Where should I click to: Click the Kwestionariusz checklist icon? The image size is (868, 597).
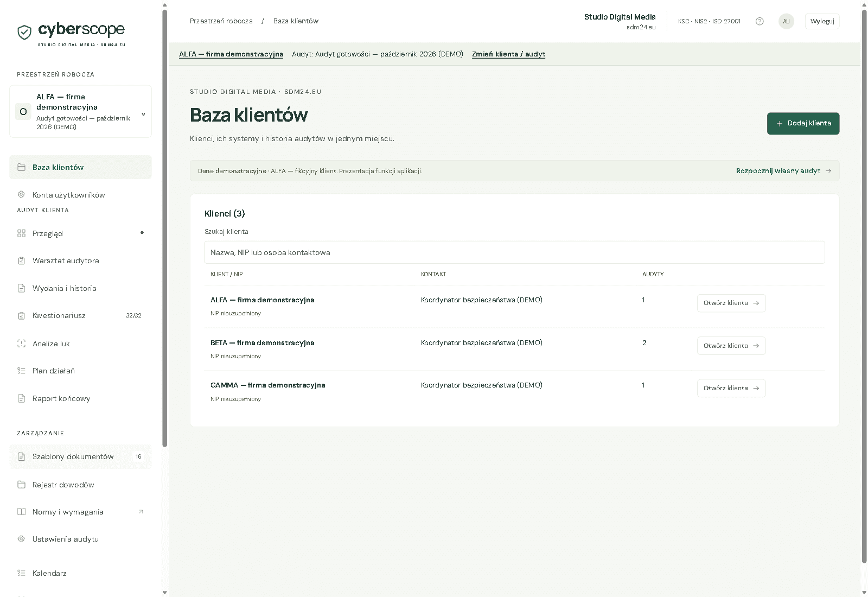point(21,315)
